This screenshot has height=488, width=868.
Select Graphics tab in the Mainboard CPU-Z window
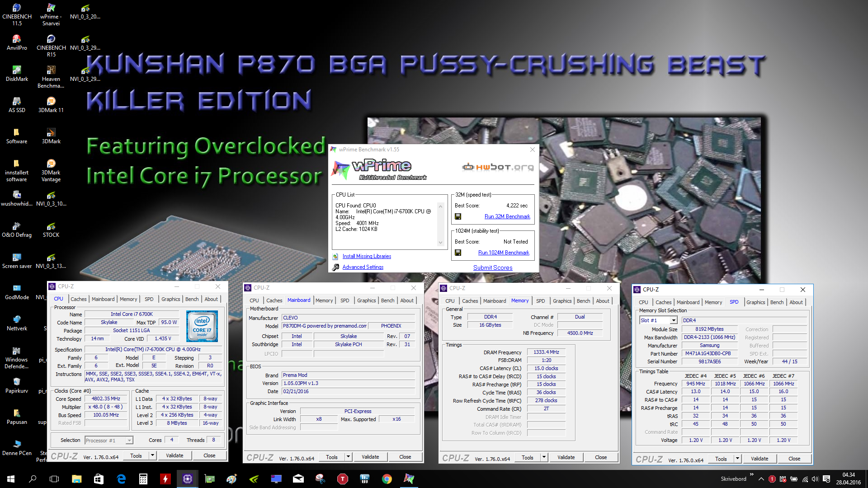point(366,300)
